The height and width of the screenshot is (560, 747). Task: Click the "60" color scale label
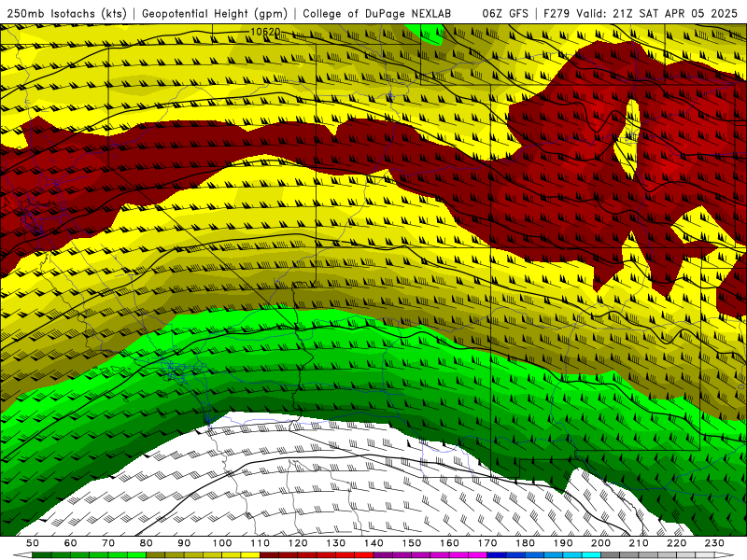[71, 543]
